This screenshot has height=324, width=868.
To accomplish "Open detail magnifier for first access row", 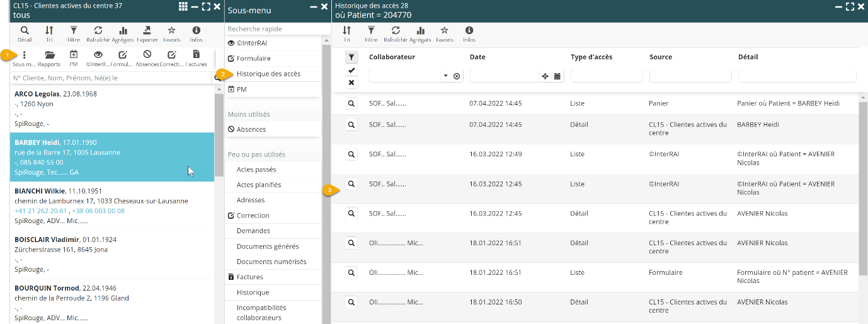I will [x=351, y=103].
